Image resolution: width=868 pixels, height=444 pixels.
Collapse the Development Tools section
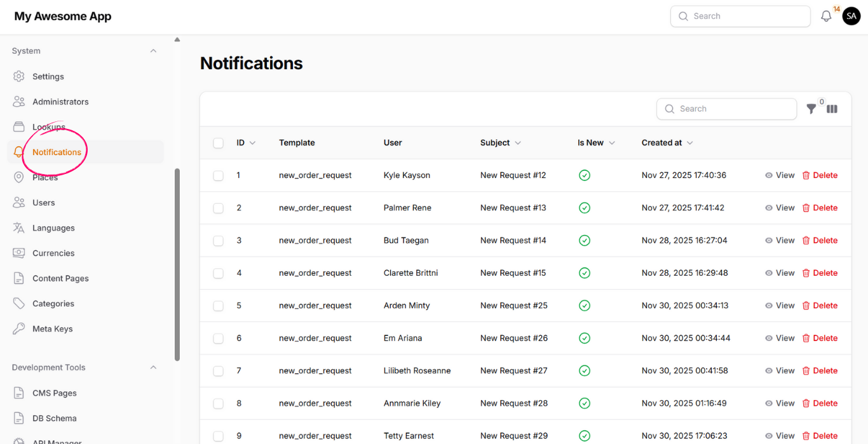tap(153, 368)
